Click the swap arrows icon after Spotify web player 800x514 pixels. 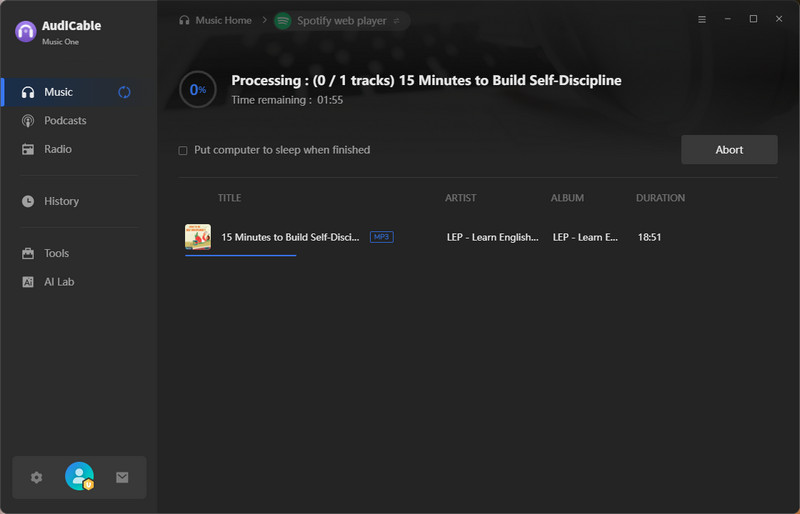coord(396,21)
